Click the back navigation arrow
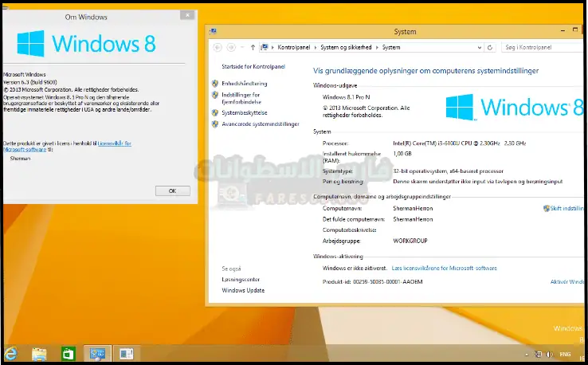 coord(216,48)
